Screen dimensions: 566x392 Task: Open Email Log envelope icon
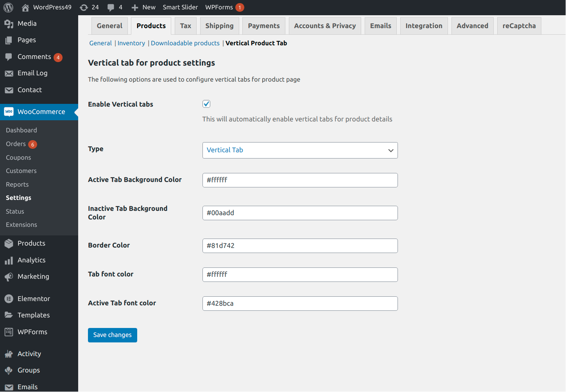[9, 73]
